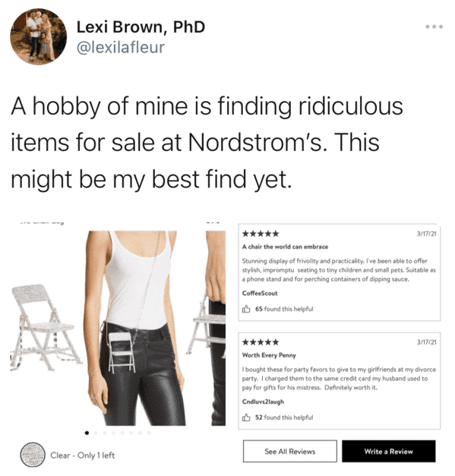The image size is (455, 476).
Task: Click review title Worth Every Penny
Action: [269, 355]
